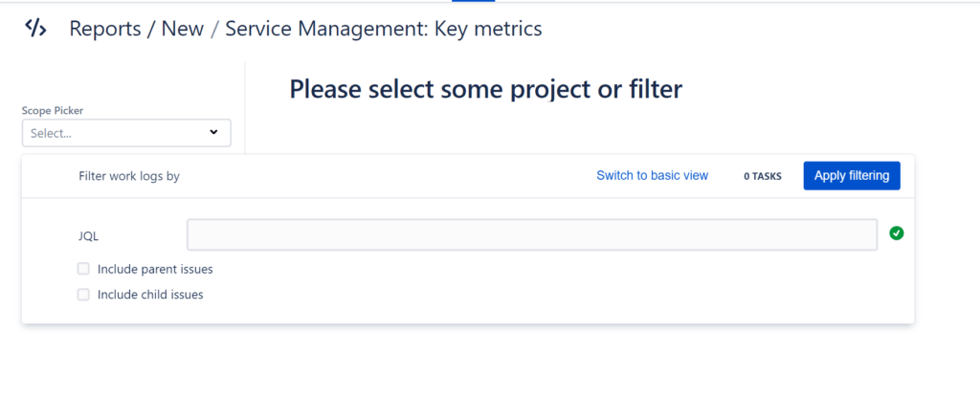The height and width of the screenshot is (400, 980).
Task: Focus the JQL query input field
Action: click(532, 234)
